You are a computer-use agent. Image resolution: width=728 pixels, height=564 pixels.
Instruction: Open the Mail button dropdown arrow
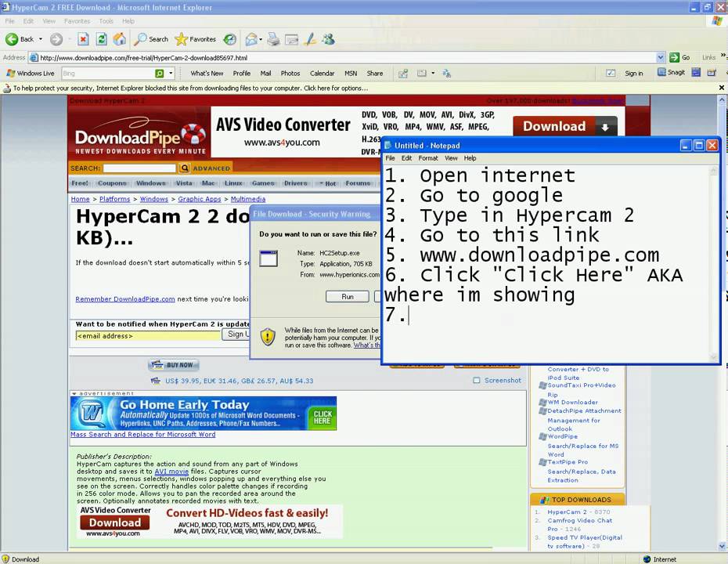click(261, 39)
